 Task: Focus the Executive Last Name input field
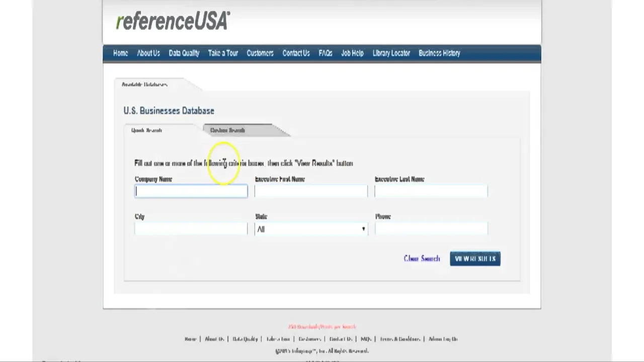click(431, 191)
